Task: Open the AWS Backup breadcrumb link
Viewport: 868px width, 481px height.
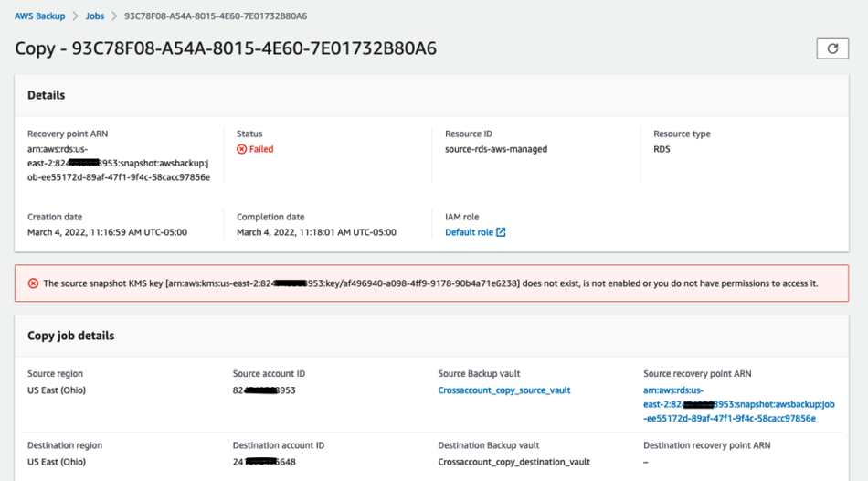Action: [40, 16]
